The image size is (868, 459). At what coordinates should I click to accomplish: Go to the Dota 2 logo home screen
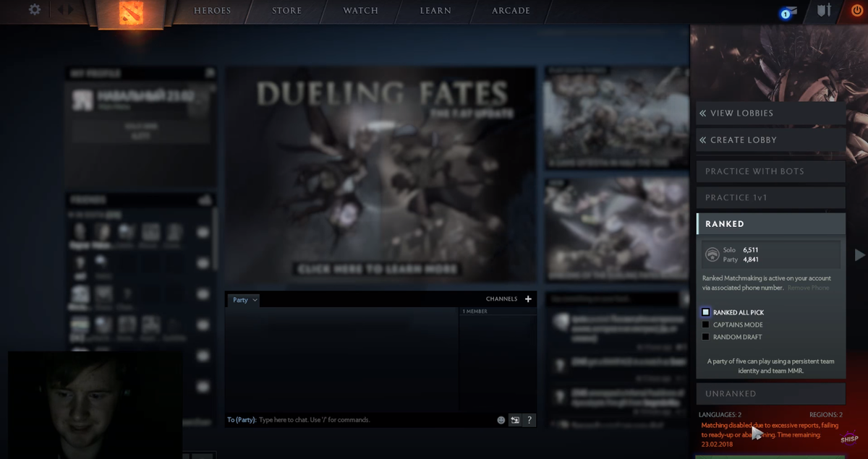coord(131,12)
